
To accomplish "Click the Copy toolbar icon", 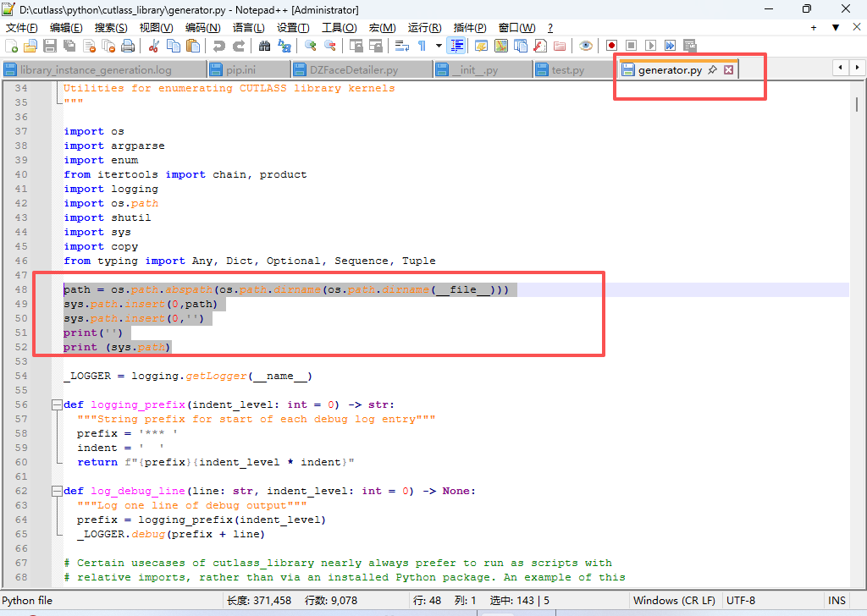I will [174, 46].
